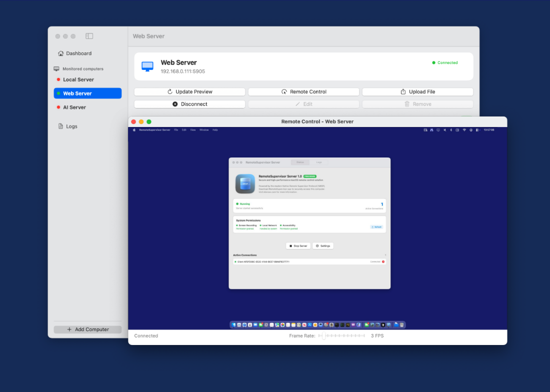Open Mail in the remote dock
This screenshot has width=550, height=392.
[255, 325]
